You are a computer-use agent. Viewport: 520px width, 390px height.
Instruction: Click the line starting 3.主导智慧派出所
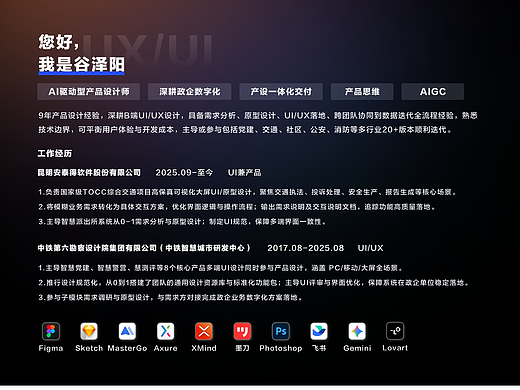coord(182,222)
